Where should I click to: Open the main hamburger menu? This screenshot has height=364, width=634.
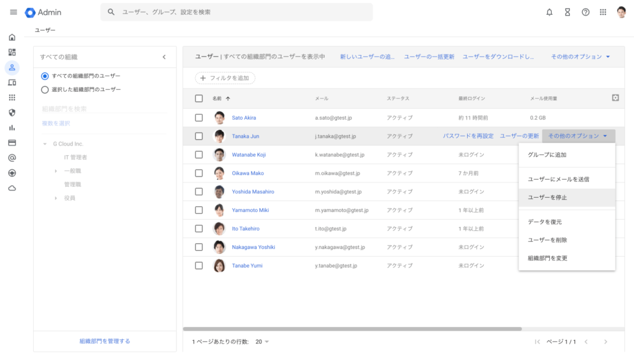pyautogui.click(x=14, y=12)
